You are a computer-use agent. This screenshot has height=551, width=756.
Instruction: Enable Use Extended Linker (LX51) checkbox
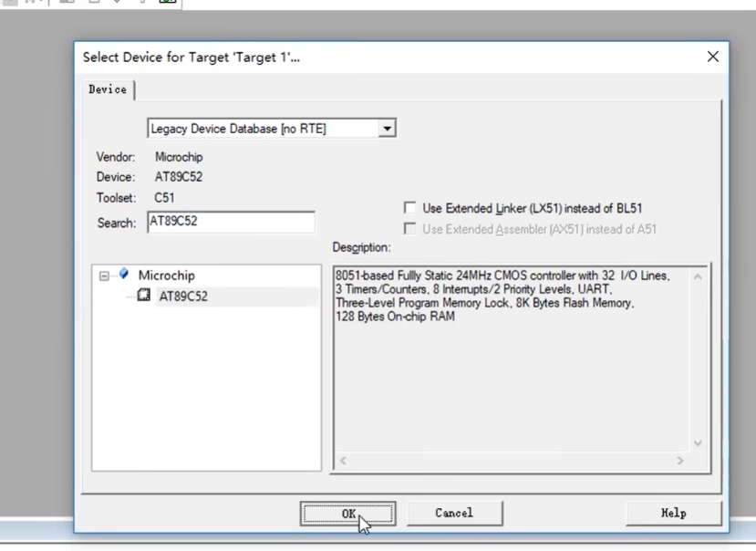(409, 208)
